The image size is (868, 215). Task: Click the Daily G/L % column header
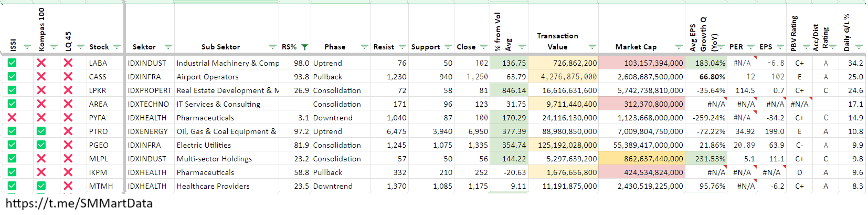847,32
